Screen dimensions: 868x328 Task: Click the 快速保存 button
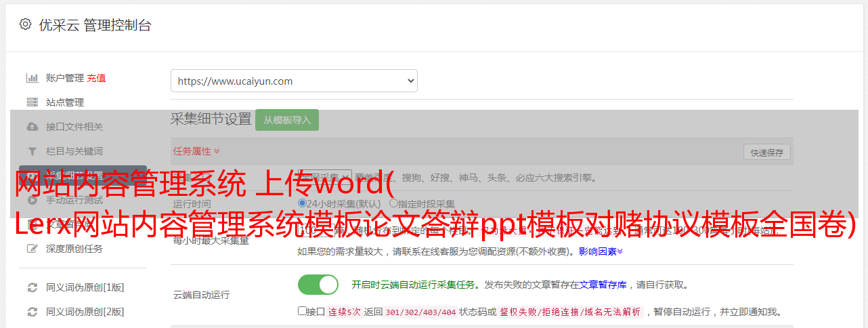(x=767, y=152)
